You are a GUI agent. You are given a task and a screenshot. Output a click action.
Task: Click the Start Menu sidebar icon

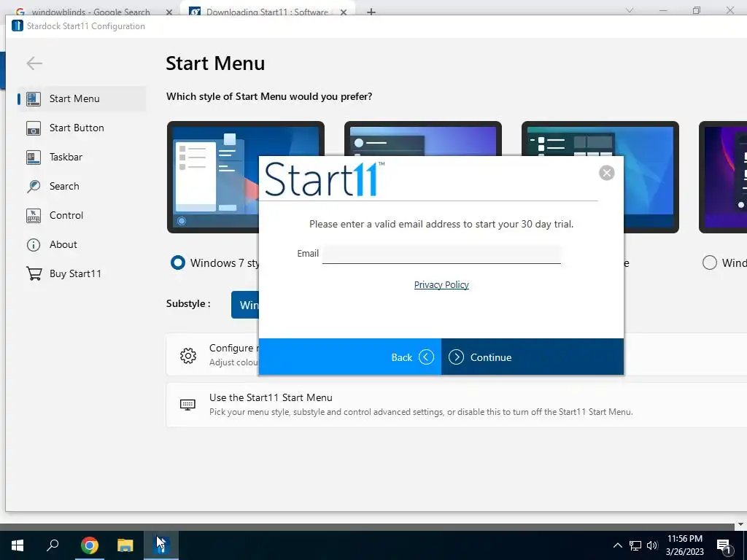pyautogui.click(x=34, y=98)
